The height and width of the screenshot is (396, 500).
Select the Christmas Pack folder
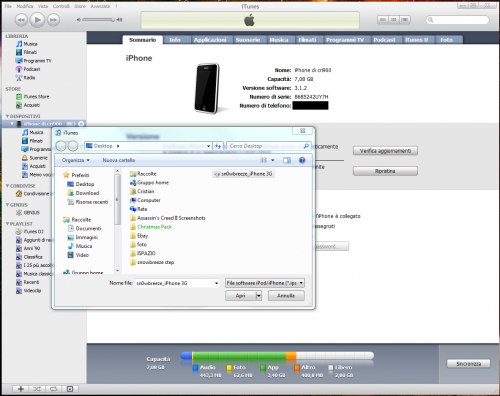click(151, 227)
